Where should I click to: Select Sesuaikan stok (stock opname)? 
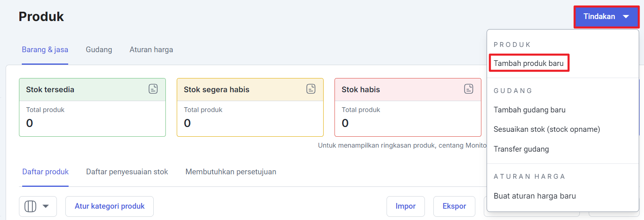click(547, 129)
